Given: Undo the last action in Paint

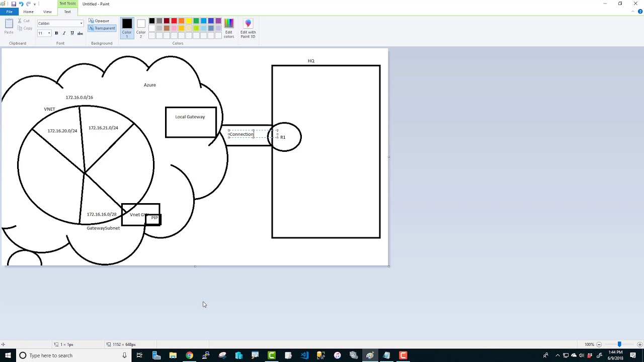Looking at the screenshot, I should (21, 4).
